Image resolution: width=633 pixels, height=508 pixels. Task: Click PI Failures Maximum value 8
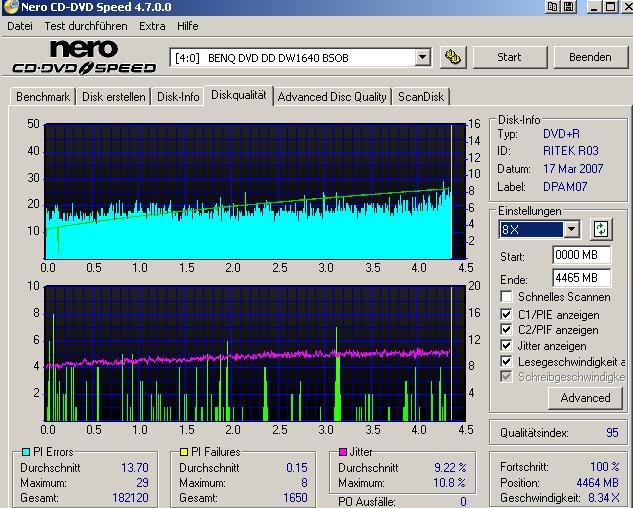point(304,483)
